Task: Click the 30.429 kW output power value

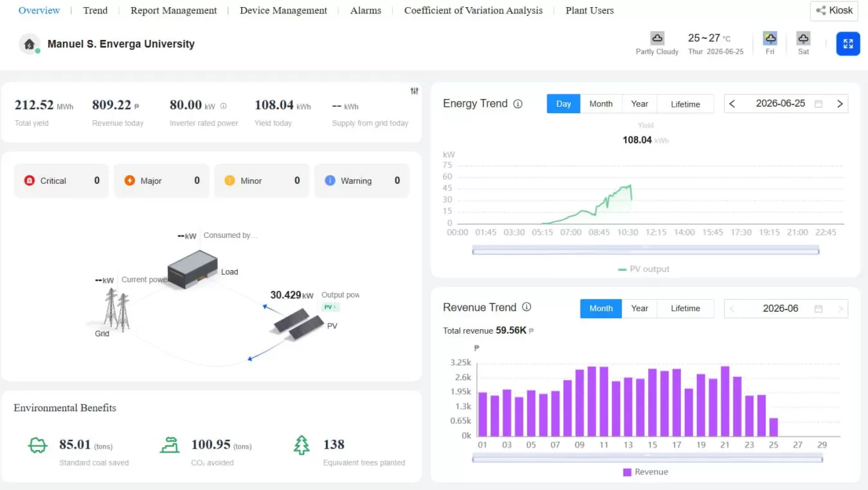Action: 292,295
